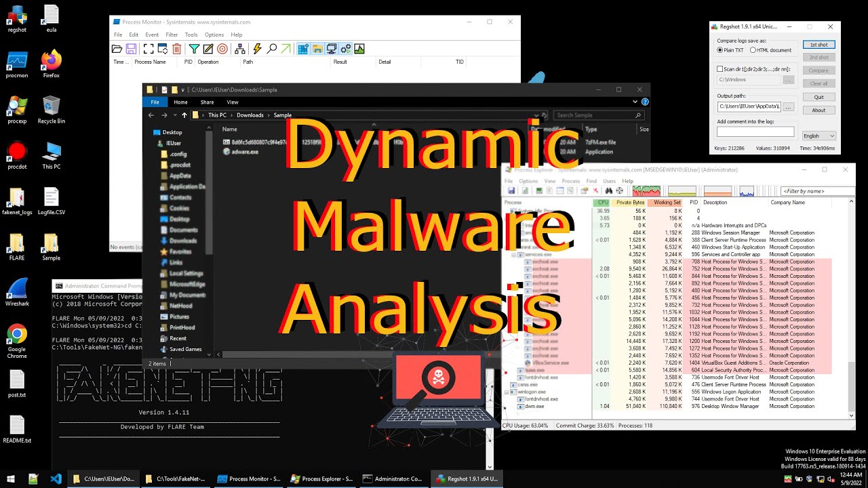The height and width of the screenshot is (488, 868).
Task: Click binoculars Find icon in Process Explorer
Action: (x=609, y=191)
